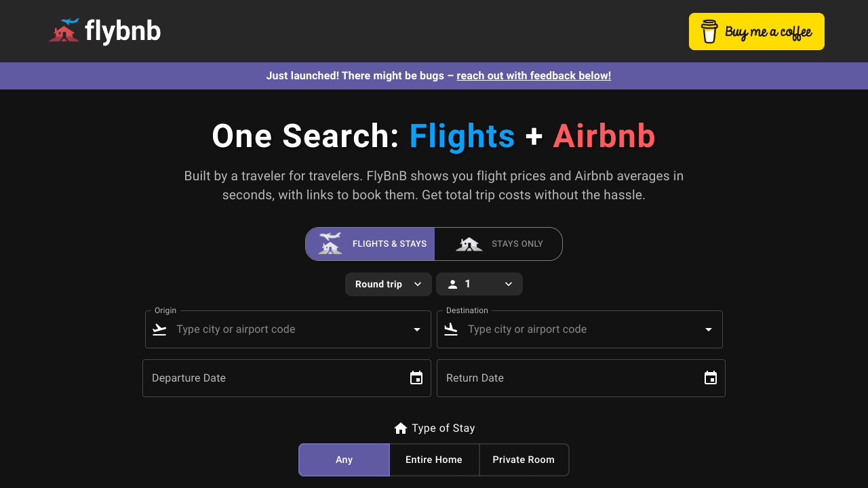Viewport: 868px width, 488px height.
Task: Select the Private Room stay type
Action: click(x=524, y=460)
